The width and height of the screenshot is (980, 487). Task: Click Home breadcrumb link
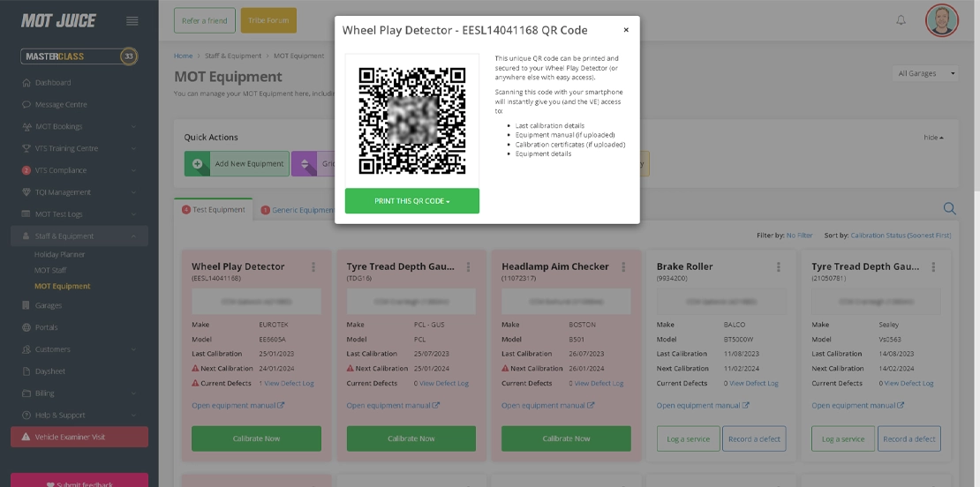point(183,56)
